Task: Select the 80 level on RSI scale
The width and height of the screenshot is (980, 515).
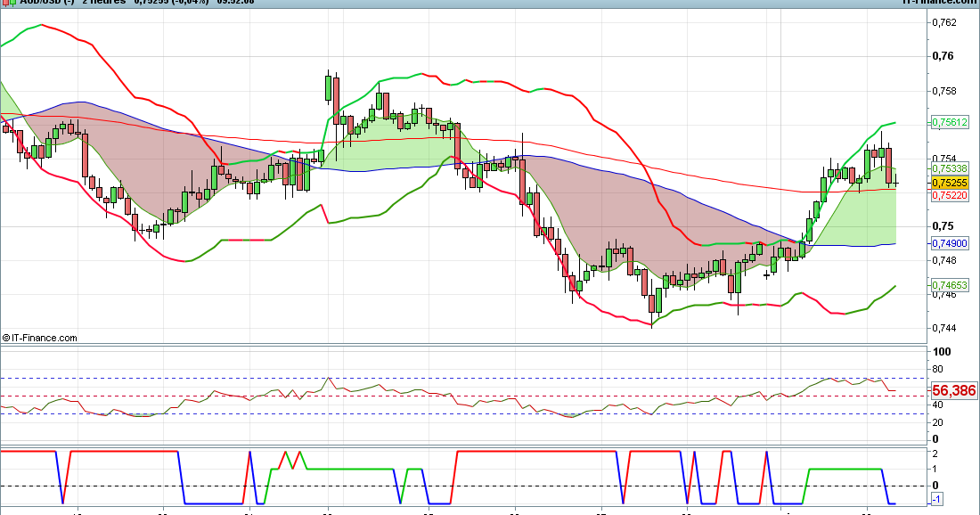Action: point(938,370)
